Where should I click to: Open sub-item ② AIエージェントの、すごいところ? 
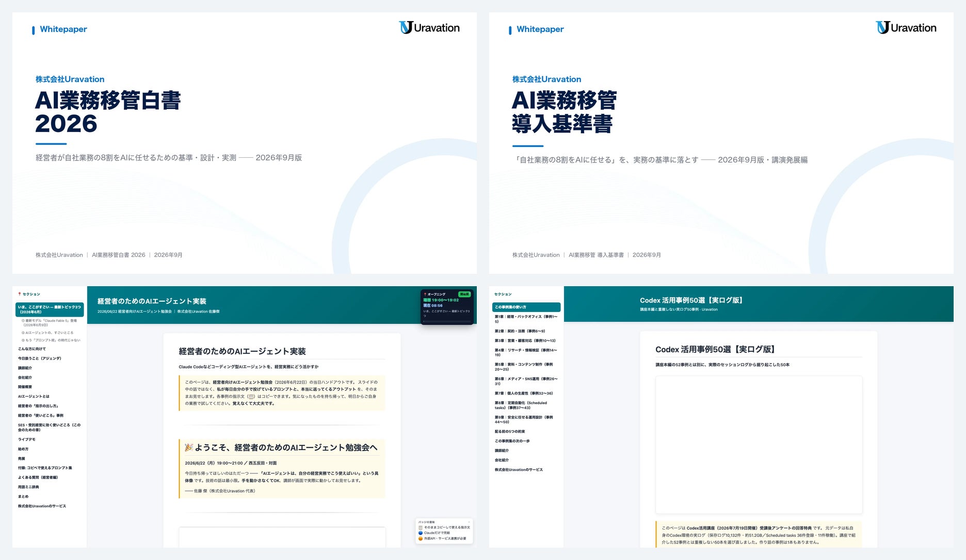point(47,333)
